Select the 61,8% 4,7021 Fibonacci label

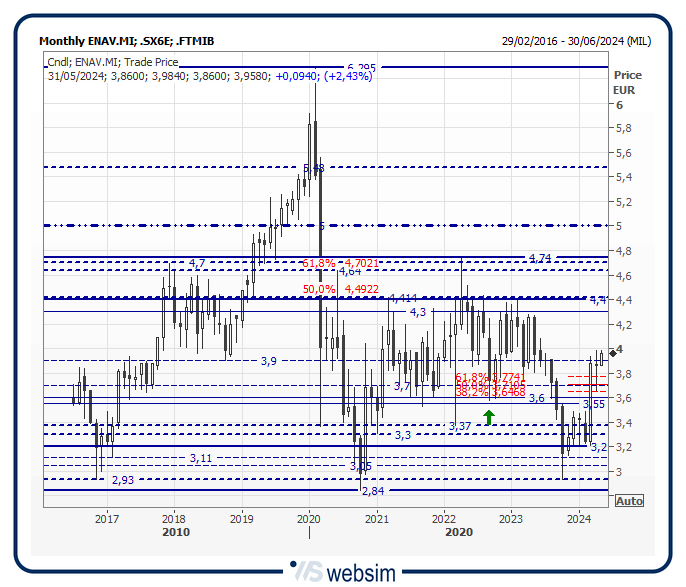[339, 263]
